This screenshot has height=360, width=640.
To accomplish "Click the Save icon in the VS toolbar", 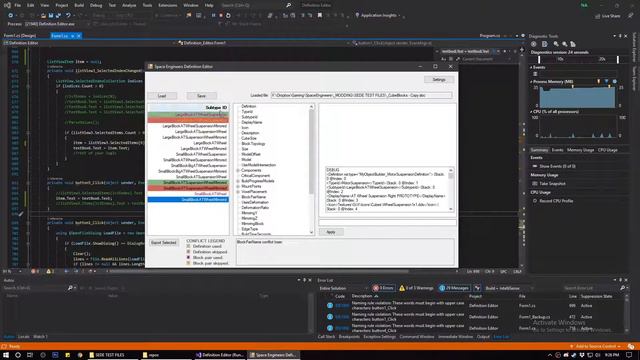I will pos(51,16).
